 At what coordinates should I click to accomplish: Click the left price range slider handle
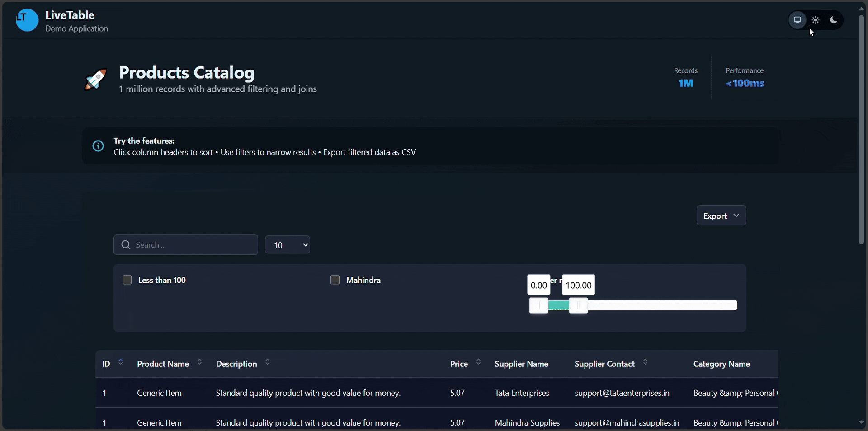[539, 306]
